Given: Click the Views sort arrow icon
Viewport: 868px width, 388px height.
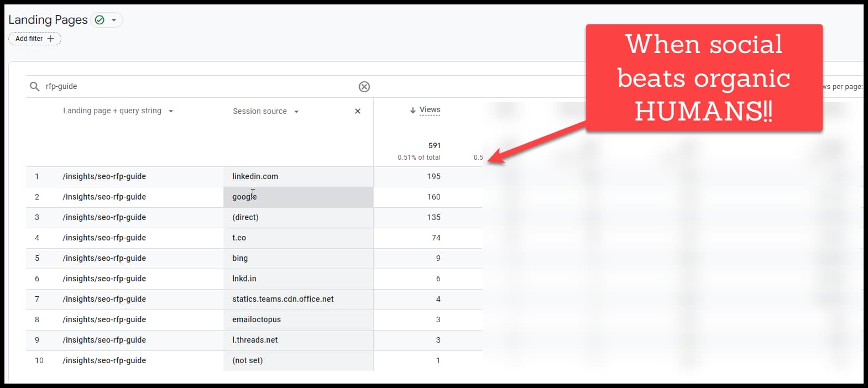Looking at the screenshot, I should pos(412,111).
